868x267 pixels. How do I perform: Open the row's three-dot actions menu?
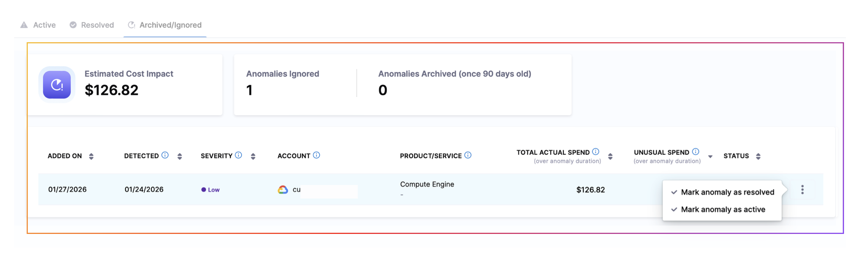802,189
